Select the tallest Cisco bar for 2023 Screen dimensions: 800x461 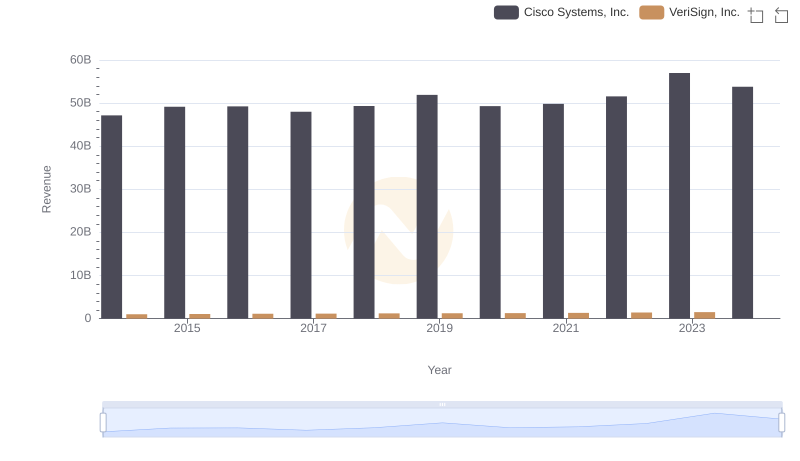pyautogui.click(x=679, y=196)
